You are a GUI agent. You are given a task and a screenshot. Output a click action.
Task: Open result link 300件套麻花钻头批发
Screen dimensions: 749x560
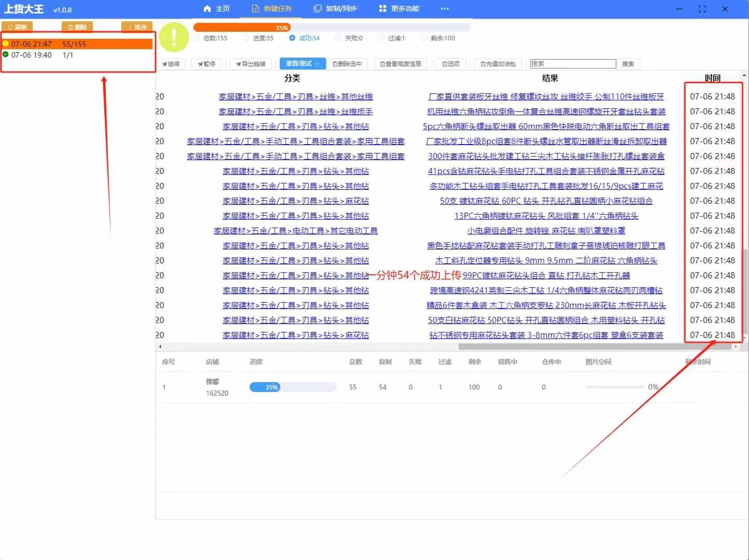point(546,156)
